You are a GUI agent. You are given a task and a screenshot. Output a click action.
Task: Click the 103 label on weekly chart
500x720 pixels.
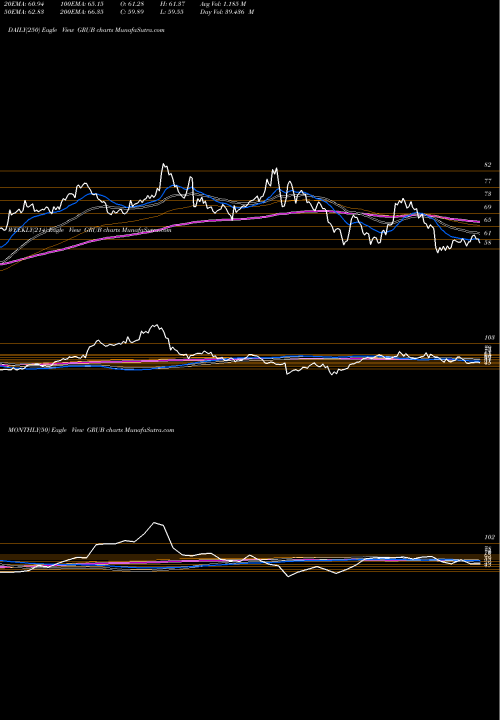click(489, 338)
